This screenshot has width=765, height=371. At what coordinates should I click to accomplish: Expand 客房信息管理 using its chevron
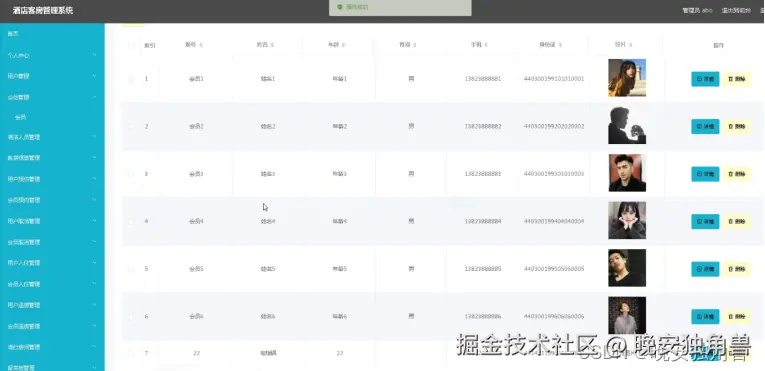(x=94, y=158)
